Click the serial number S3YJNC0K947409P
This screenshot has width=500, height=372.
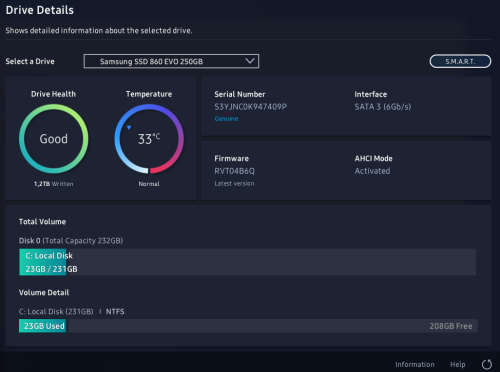[x=251, y=107]
